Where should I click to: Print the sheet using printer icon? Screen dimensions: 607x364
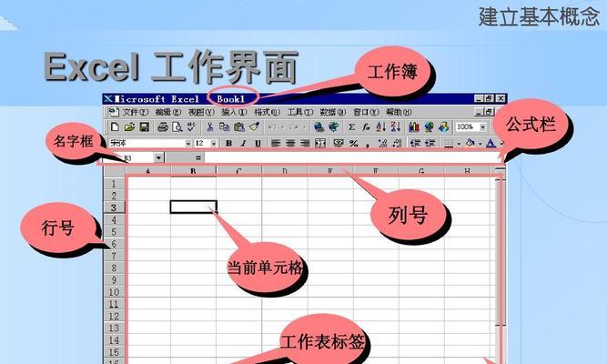(x=163, y=126)
